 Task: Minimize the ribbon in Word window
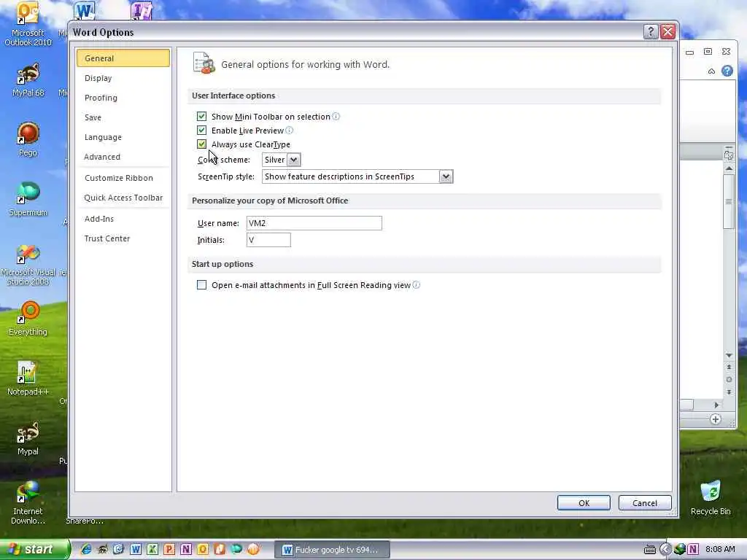[711, 71]
